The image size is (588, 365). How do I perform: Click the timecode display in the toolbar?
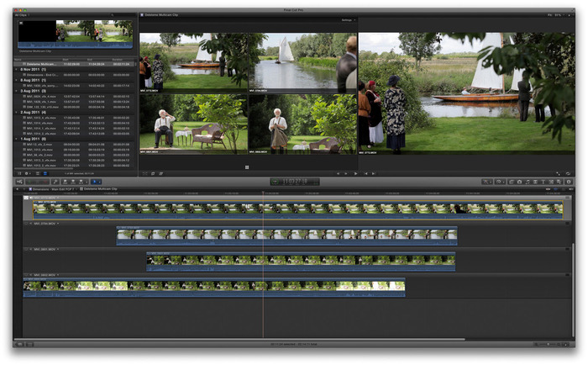(293, 181)
